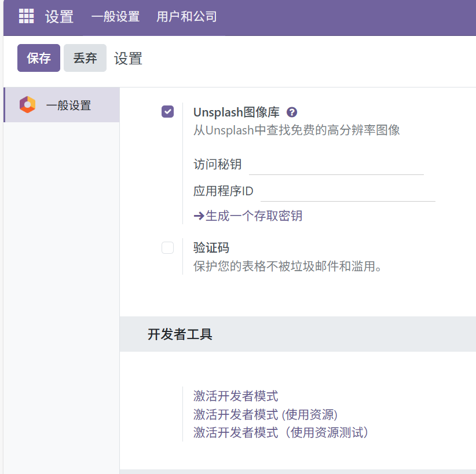This screenshot has height=474, width=476.
Task: Click the help icon beside Unsplash图像库
Action: (x=292, y=112)
